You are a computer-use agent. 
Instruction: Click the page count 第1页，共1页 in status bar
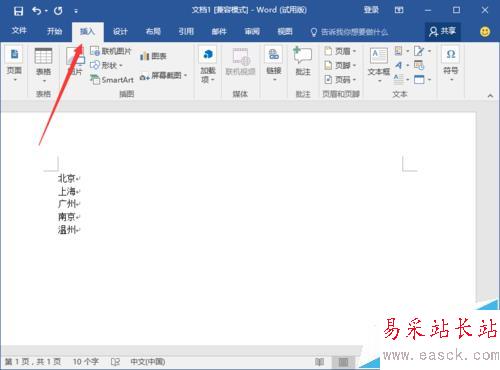(x=33, y=362)
